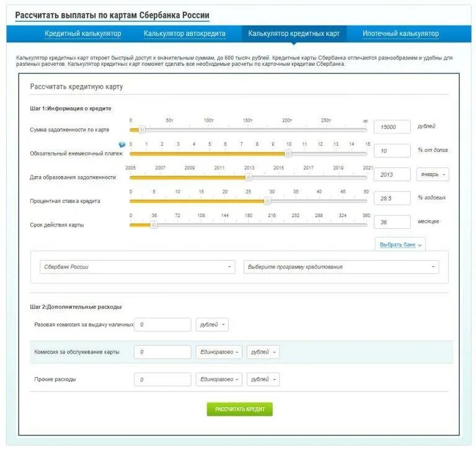Image resolution: width=476 pixels, height=451 pixels.
Task: Click the 360 label on card term scale
Action: pos(366,215)
